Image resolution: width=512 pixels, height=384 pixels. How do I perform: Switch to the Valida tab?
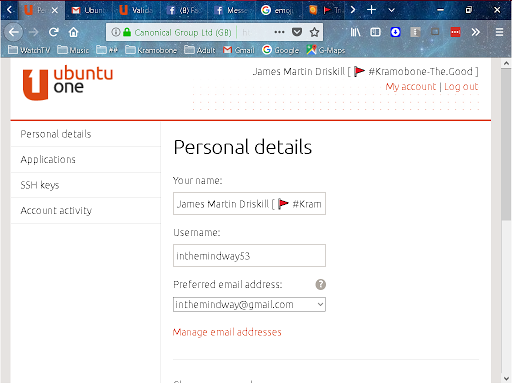[x=136, y=10]
